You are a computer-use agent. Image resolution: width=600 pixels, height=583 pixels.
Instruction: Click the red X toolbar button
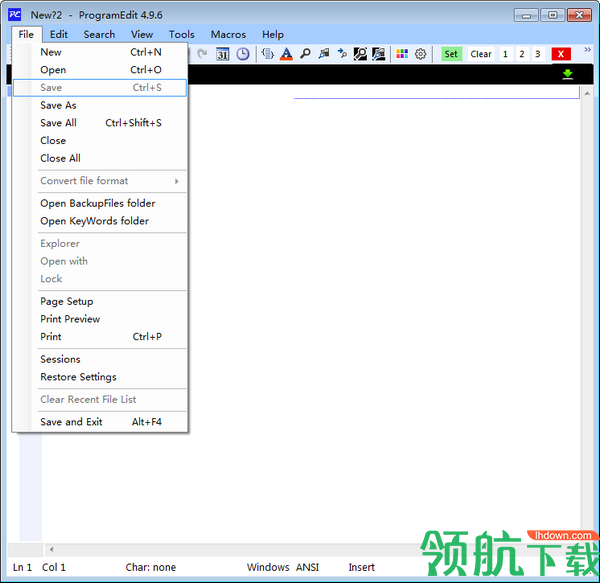[x=561, y=54]
